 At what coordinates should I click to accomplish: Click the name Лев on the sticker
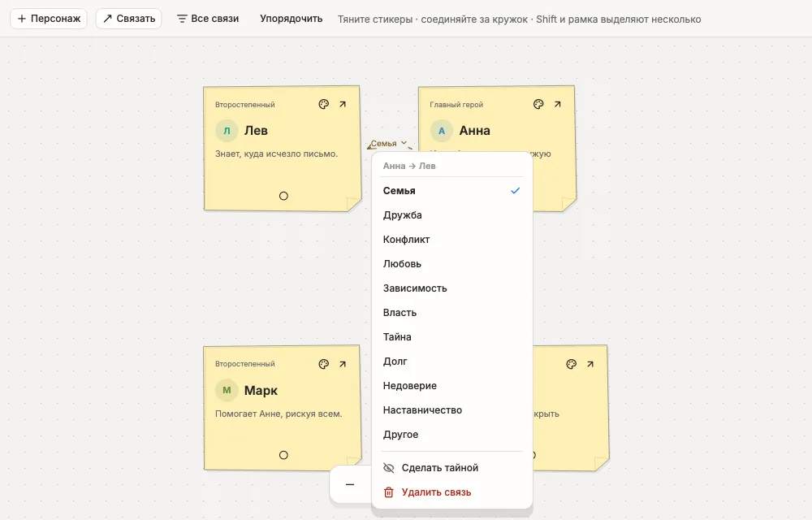[256, 131]
